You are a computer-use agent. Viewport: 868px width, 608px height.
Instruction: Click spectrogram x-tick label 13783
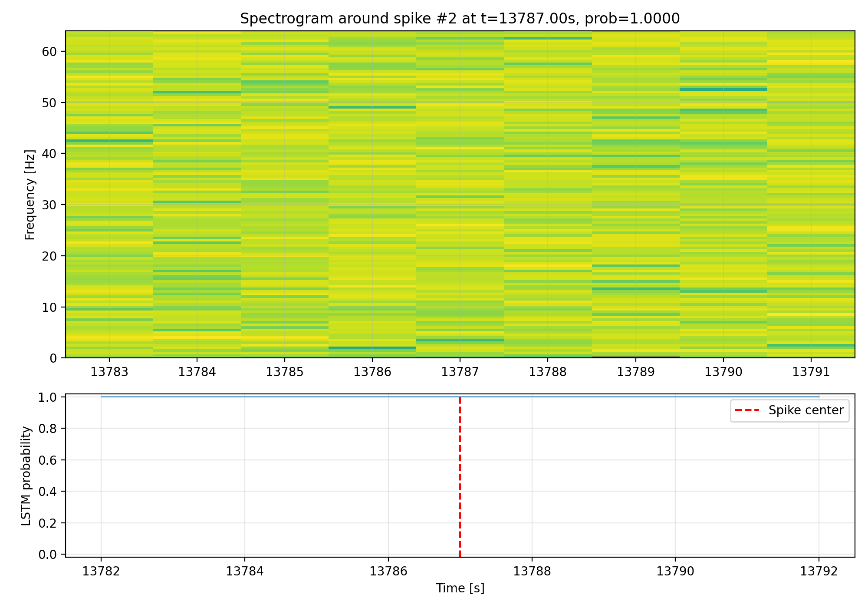109,372
